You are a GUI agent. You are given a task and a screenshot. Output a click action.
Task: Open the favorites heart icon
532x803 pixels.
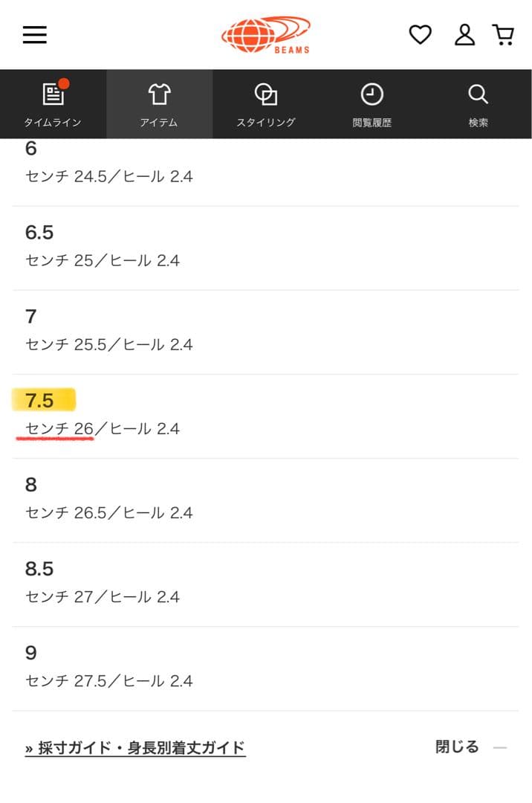coord(420,35)
